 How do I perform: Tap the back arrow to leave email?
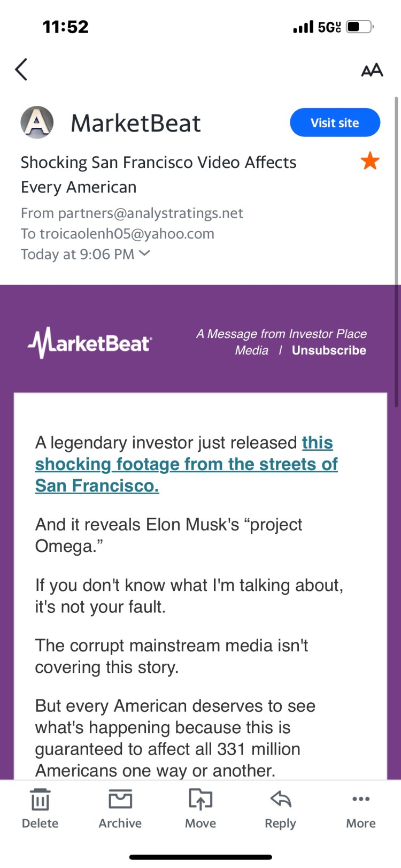(x=21, y=70)
